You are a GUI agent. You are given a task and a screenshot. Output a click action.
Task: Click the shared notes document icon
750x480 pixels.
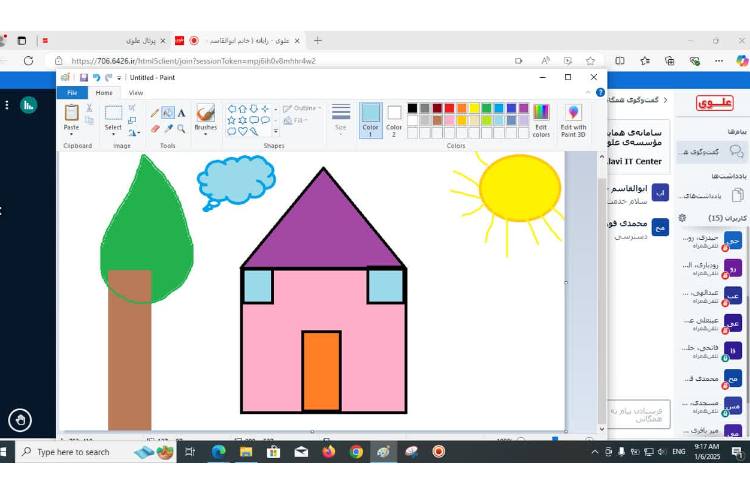pos(738,195)
